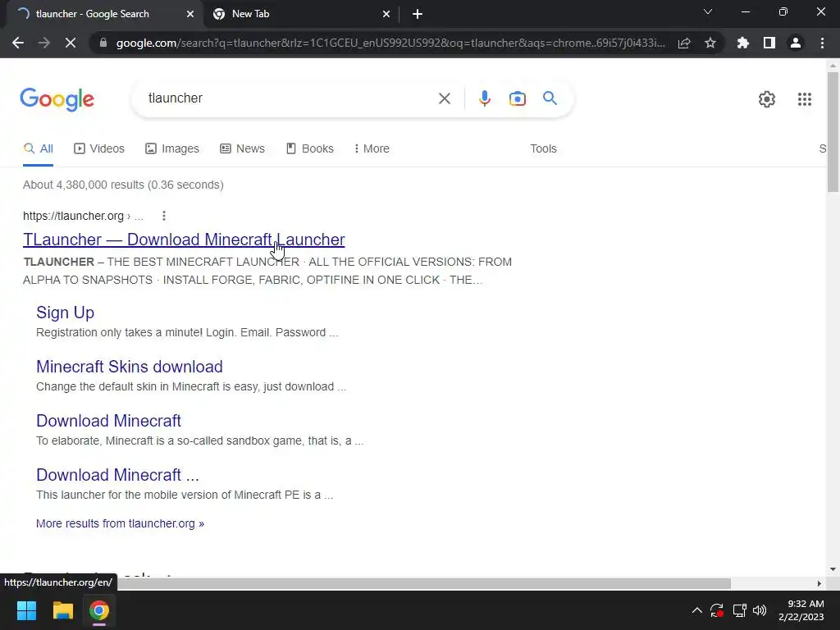Switch to News results

[x=242, y=149]
